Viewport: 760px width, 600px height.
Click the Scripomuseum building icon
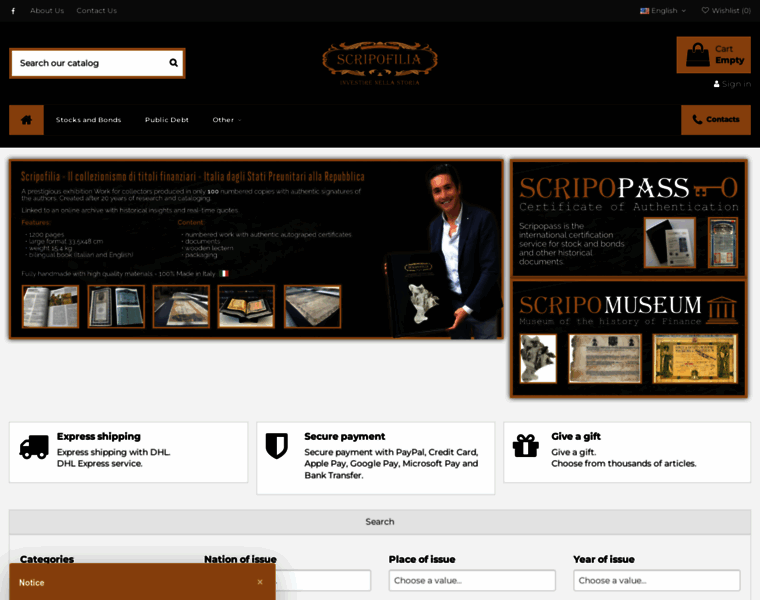click(x=722, y=310)
